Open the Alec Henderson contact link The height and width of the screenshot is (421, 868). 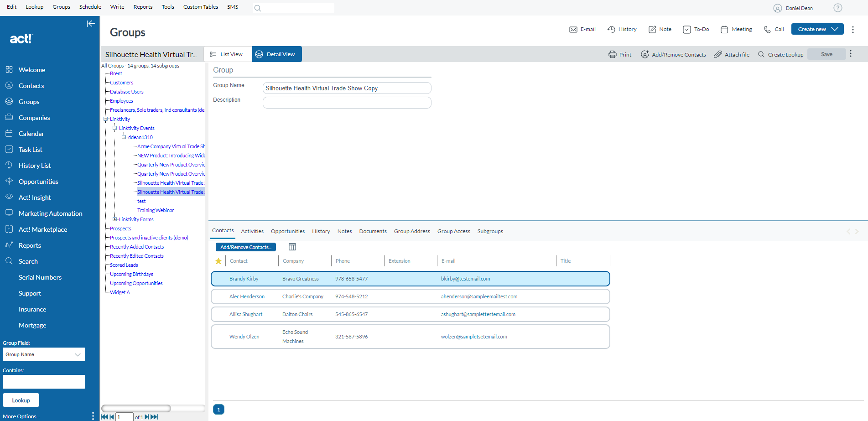point(247,296)
